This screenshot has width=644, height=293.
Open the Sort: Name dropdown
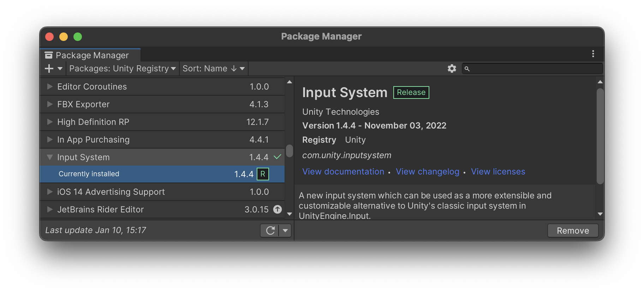pos(214,68)
